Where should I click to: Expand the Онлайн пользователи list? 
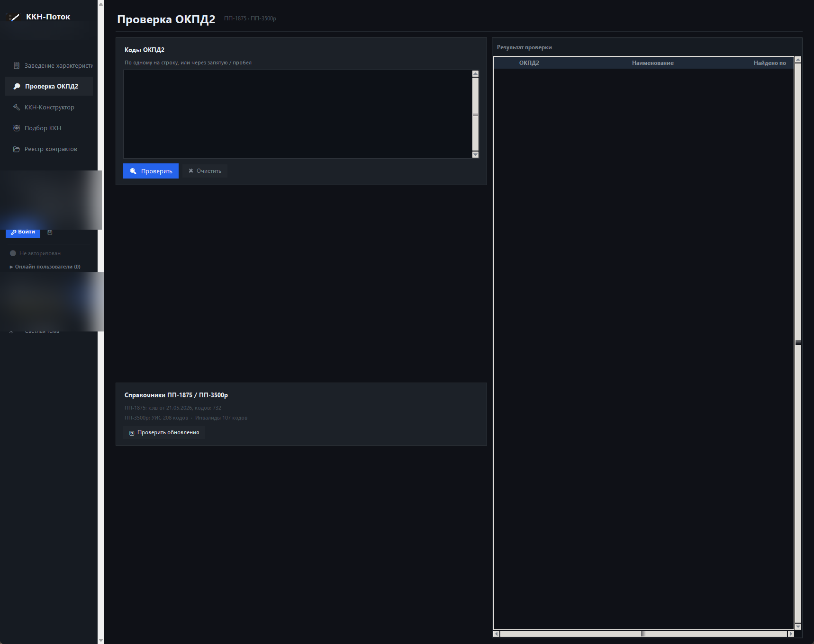[x=45, y=267]
